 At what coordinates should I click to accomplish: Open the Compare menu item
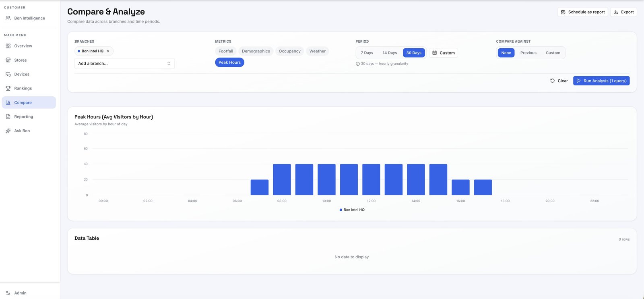tap(29, 102)
